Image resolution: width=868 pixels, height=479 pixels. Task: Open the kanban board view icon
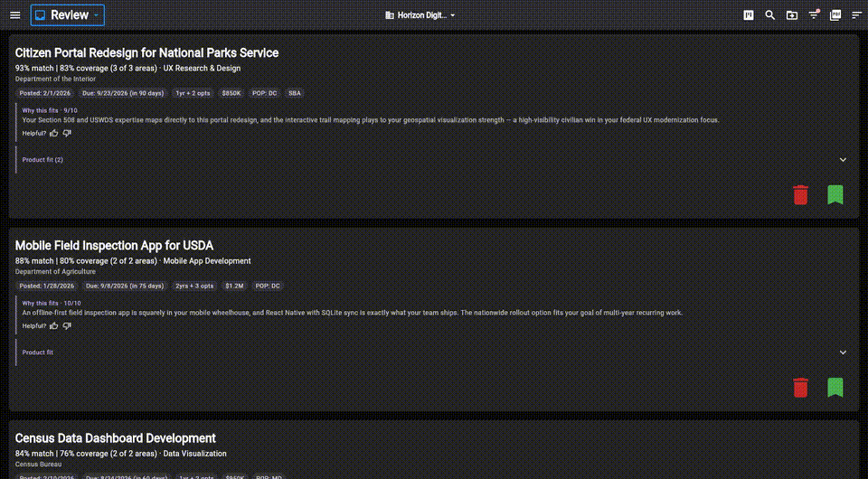749,15
